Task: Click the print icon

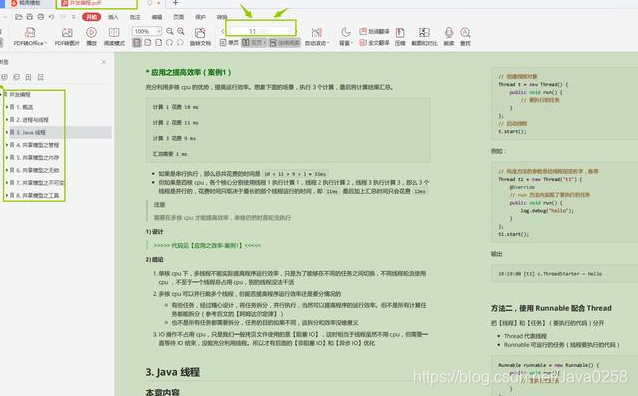Action: tap(40, 17)
